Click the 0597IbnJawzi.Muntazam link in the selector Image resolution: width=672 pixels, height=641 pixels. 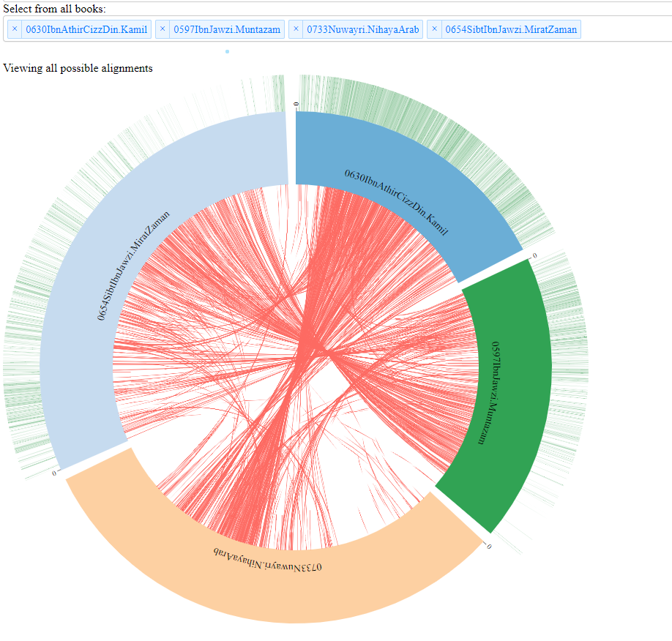(226, 29)
